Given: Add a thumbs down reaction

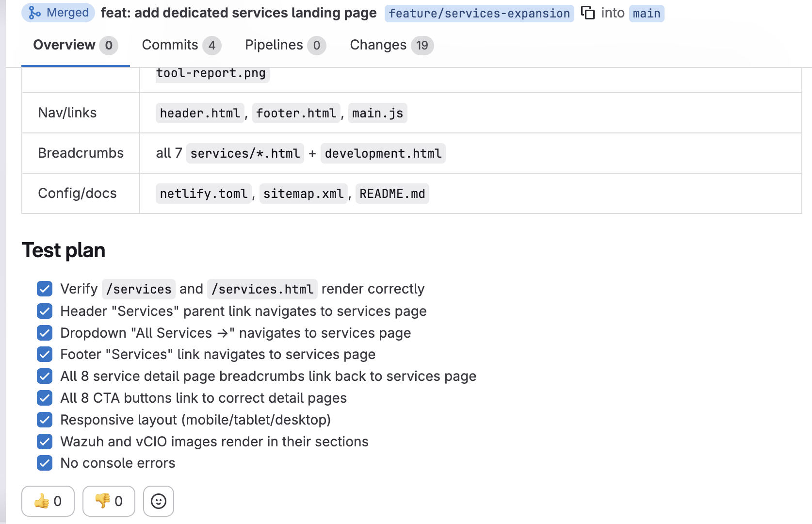Looking at the screenshot, I should [x=108, y=501].
